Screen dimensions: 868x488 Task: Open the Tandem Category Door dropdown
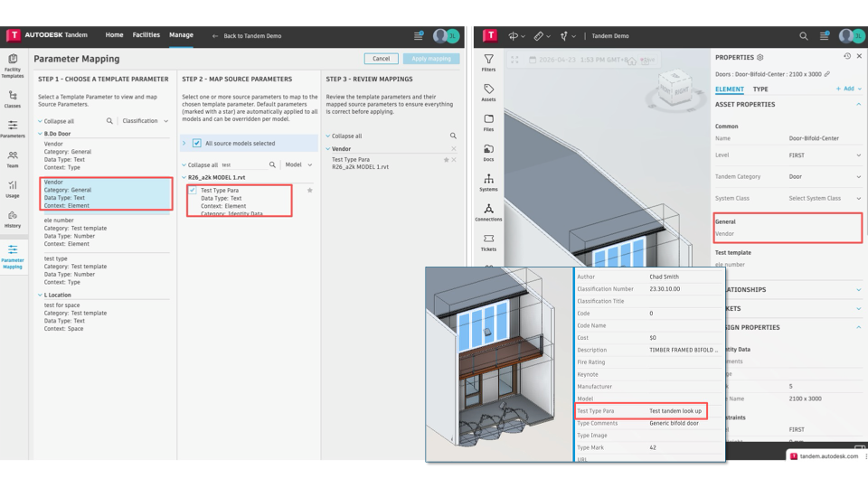click(825, 176)
